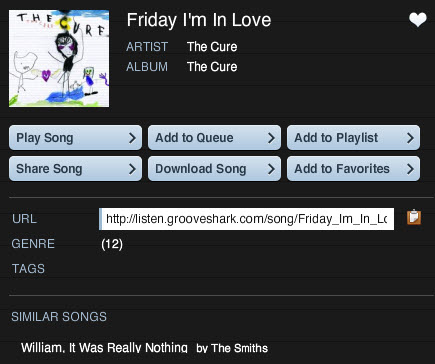
Task: Click the chevron on Add to Favorites
Action: 410,169
